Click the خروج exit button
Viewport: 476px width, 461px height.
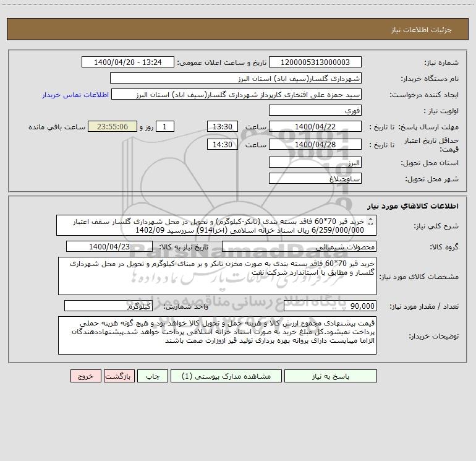tap(85, 376)
